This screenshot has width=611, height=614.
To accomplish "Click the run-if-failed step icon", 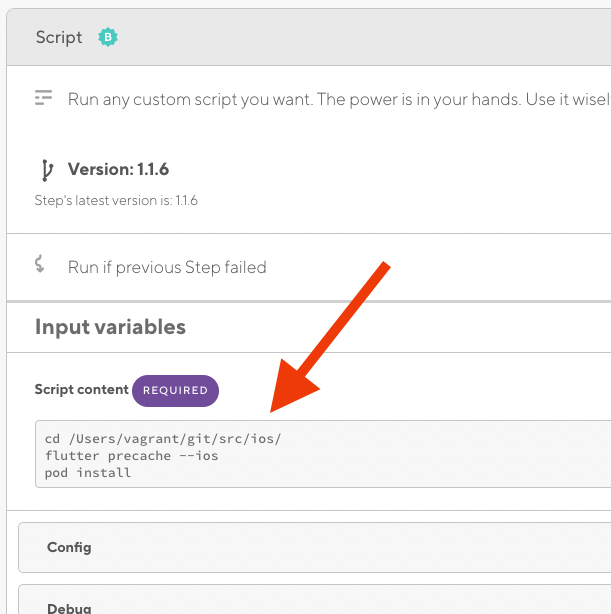I will click(40, 264).
